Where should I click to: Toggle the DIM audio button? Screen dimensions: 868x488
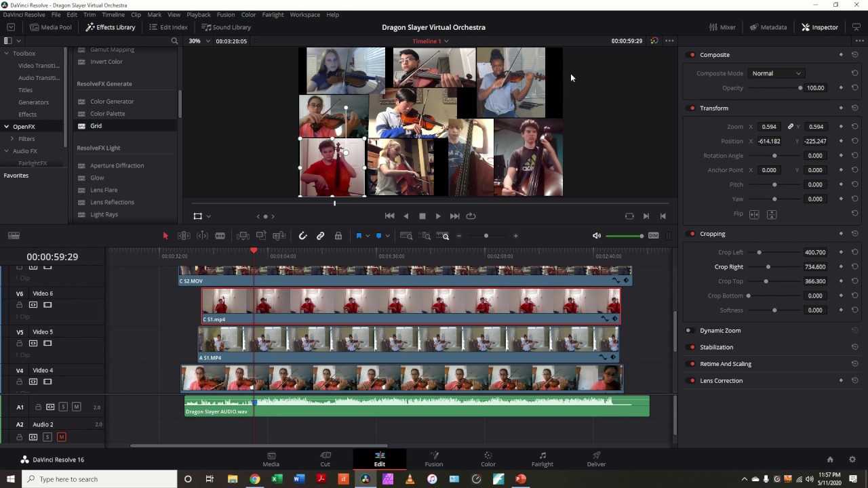point(654,236)
